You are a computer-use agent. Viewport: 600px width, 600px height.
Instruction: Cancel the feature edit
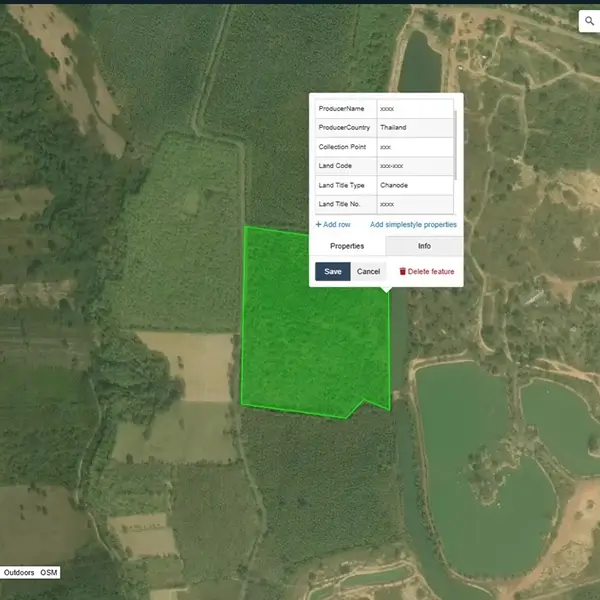[368, 272]
